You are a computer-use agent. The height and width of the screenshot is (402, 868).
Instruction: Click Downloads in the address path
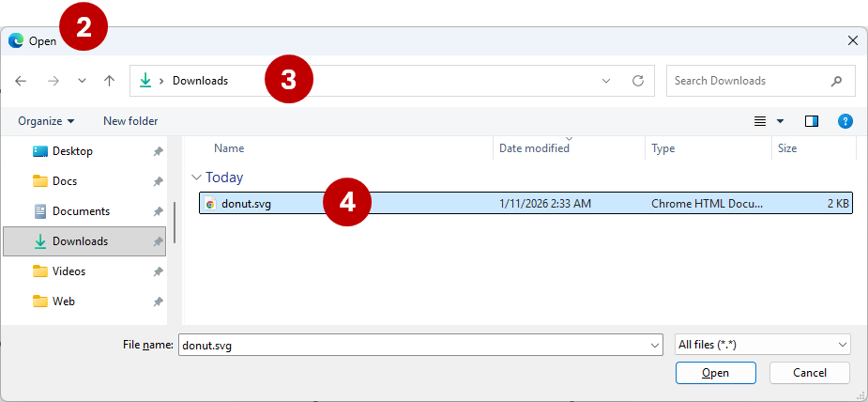point(201,81)
